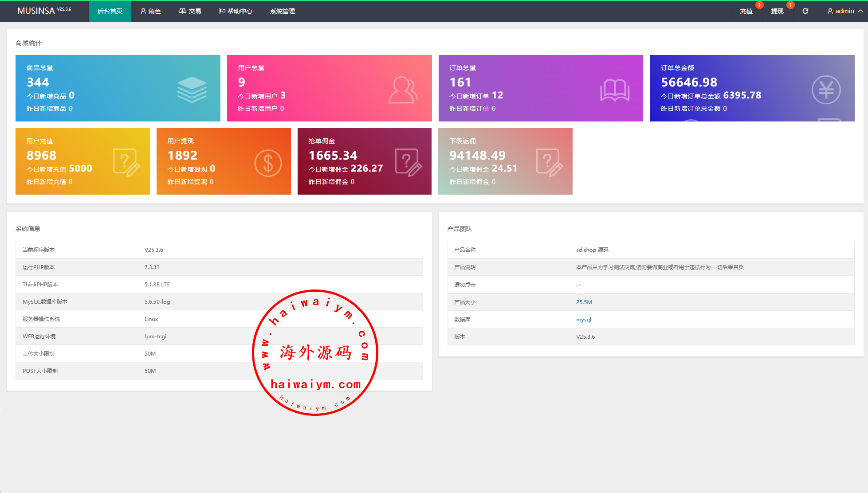
Task: Click the edit icon on 下级返佣 card
Action: coord(549,162)
